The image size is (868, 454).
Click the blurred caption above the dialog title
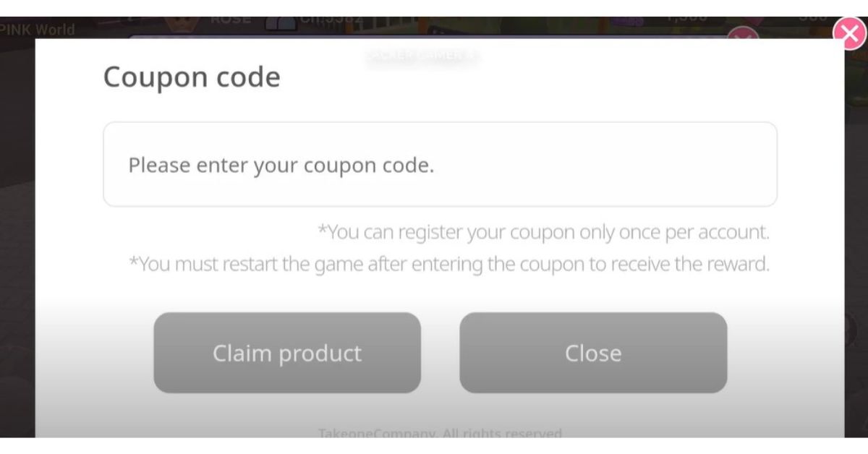(422, 56)
